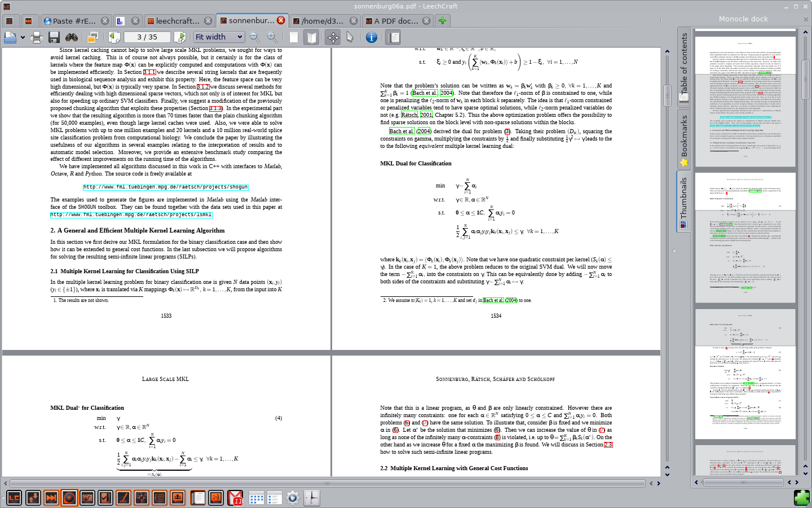Toggle the side dock panel button

click(393, 37)
